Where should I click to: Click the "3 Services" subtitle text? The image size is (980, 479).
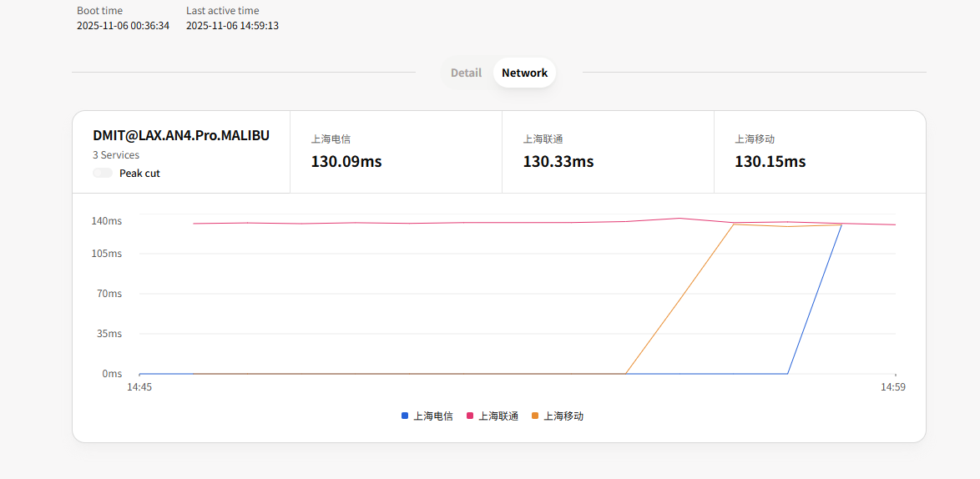[x=116, y=155]
